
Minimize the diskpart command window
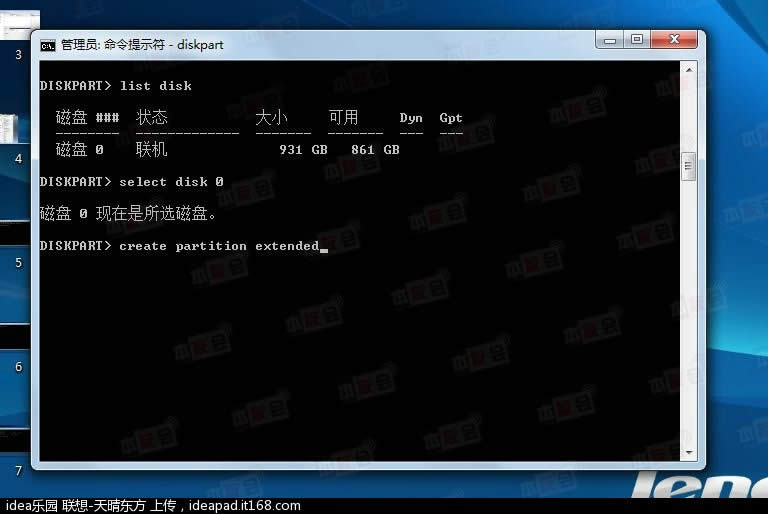pyautogui.click(x=610, y=40)
